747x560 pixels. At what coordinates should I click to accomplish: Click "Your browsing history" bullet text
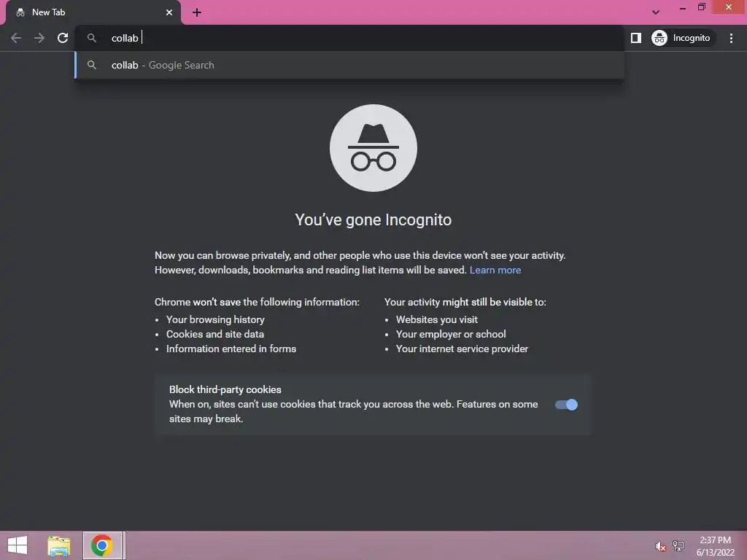pos(215,319)
